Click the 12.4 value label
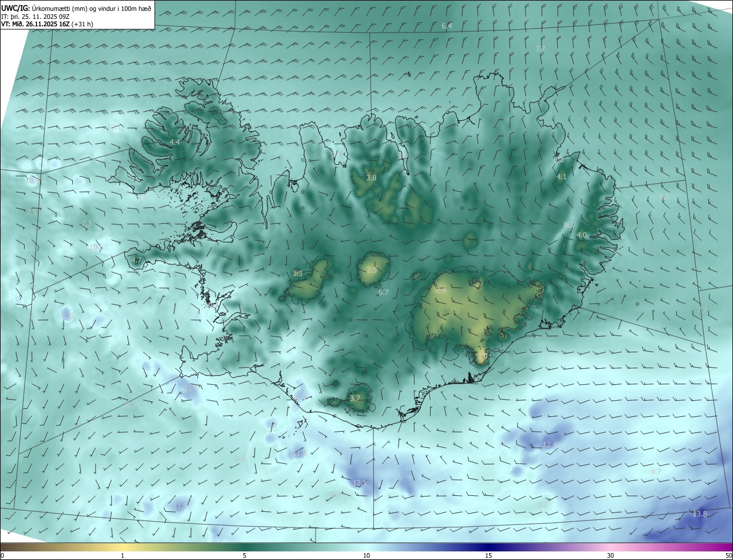The width and height of the screenshot is (733, 560). (x=550, y=445)
